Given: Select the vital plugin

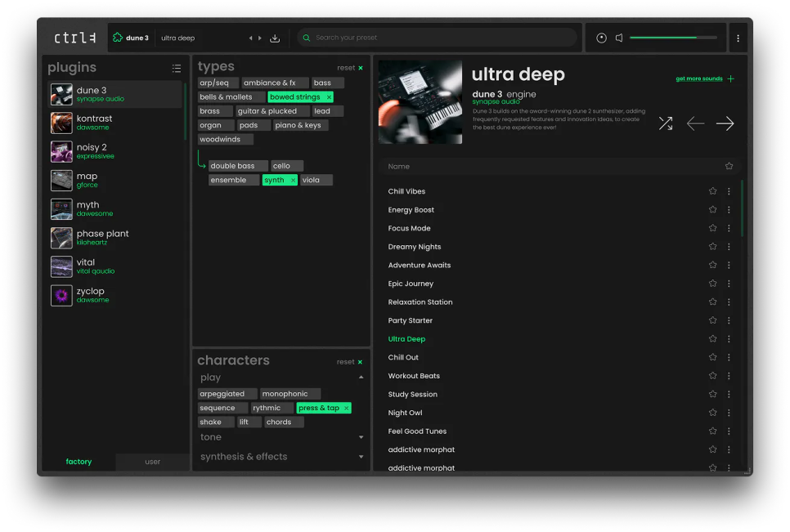Looking at the screenshot, I should tap(114, 266).
